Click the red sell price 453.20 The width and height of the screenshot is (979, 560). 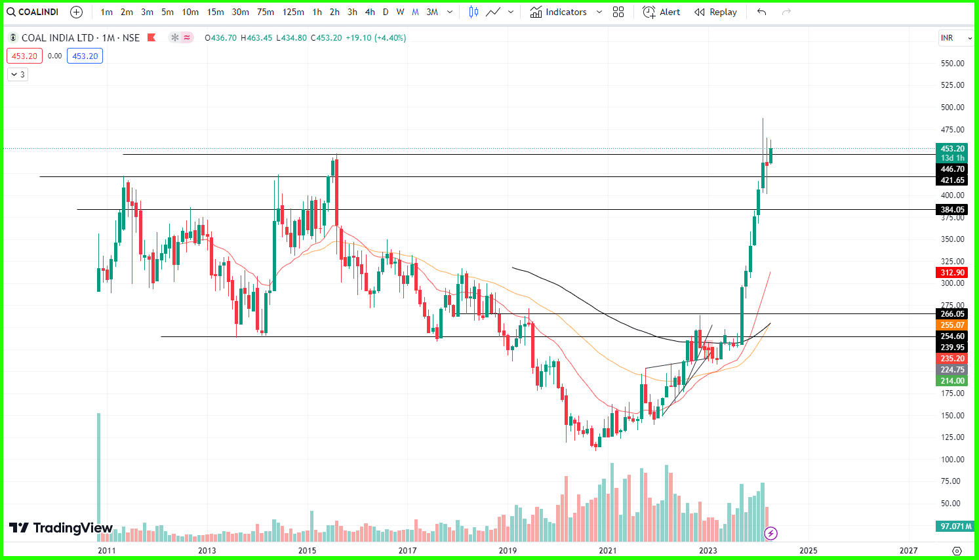pos(24,56)
